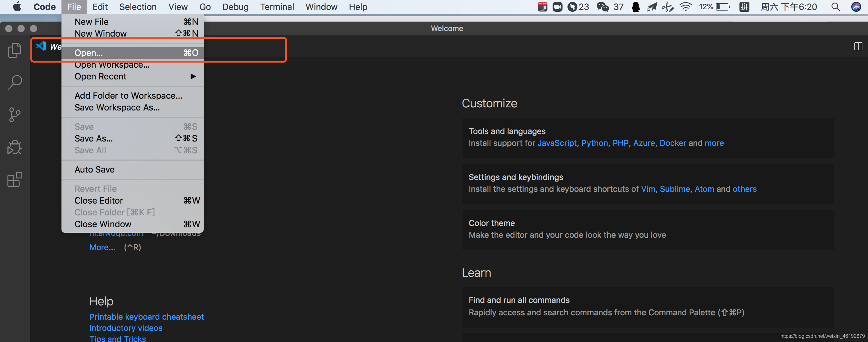Click the More... recent link

[102, 247]
